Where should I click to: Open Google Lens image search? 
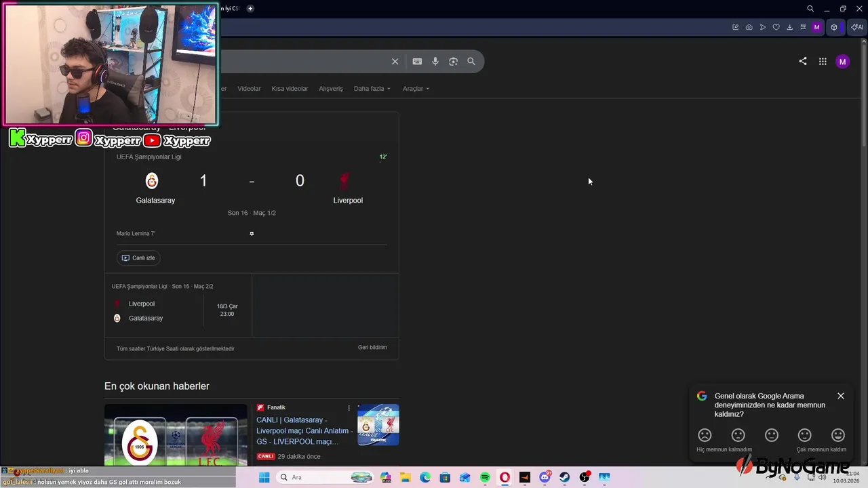[453, 61]
